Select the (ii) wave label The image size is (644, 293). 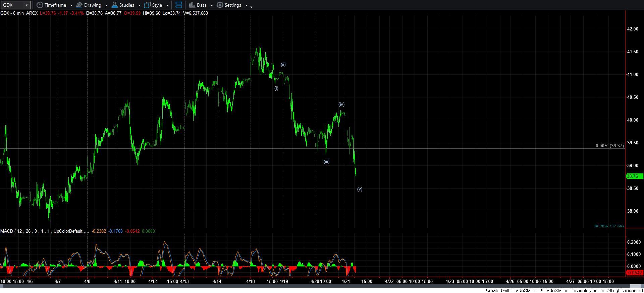pyautogui.click(x=283, y=65)
